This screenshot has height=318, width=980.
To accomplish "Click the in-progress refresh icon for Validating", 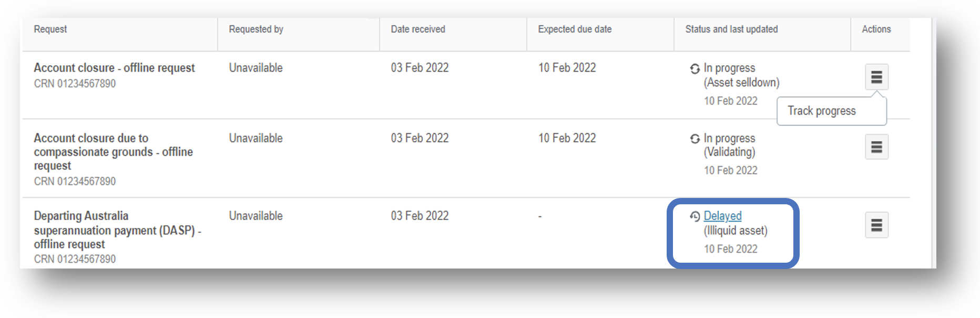I will coord(695,138).
